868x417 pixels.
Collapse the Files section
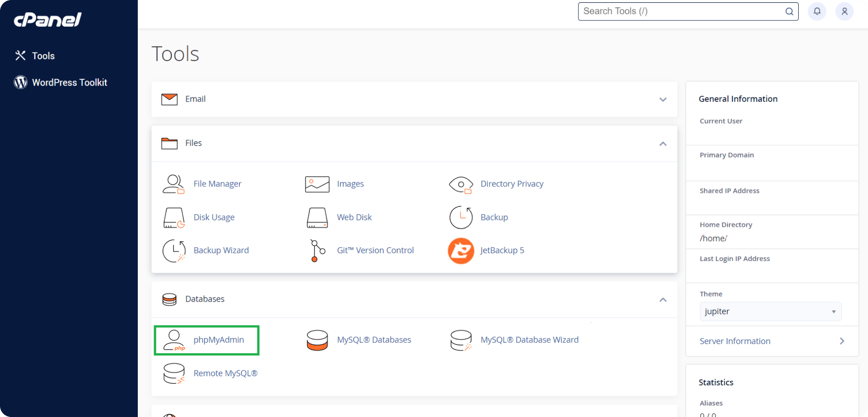(662, 144)
